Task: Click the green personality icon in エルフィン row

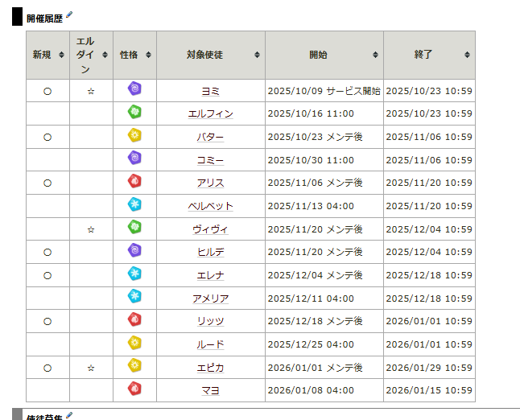Action: coord(134,113)
